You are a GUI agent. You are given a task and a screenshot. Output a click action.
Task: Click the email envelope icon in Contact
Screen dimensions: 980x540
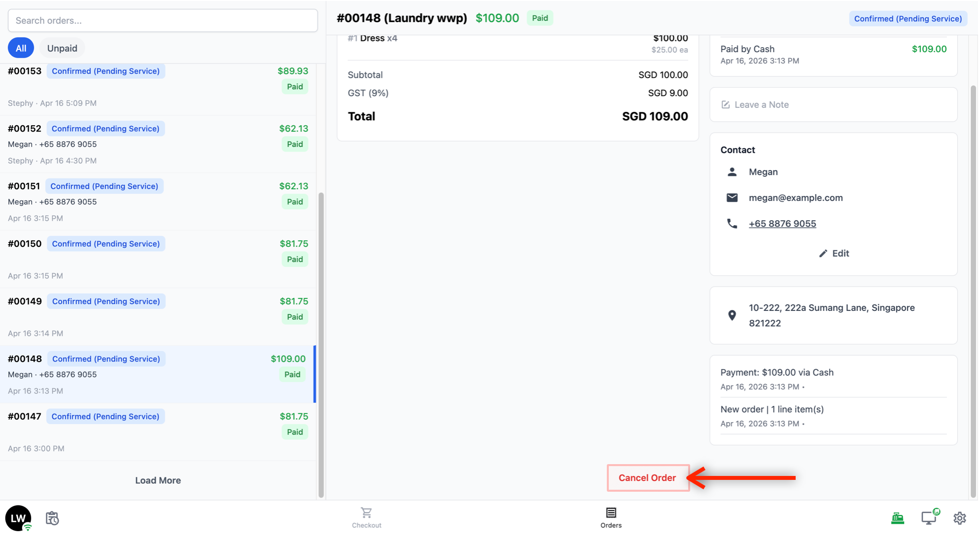tap(732, 198)
